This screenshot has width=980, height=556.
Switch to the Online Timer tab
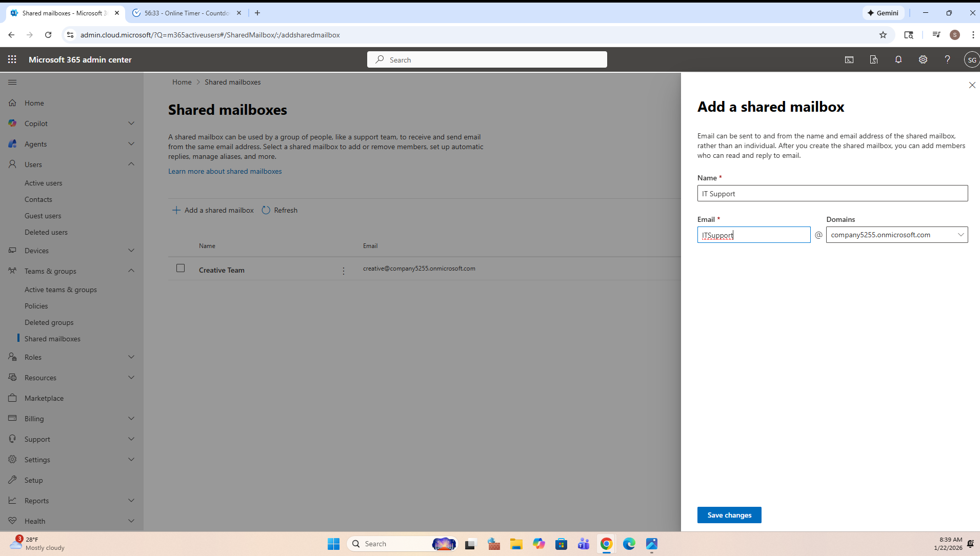click(x=187, y=13)
